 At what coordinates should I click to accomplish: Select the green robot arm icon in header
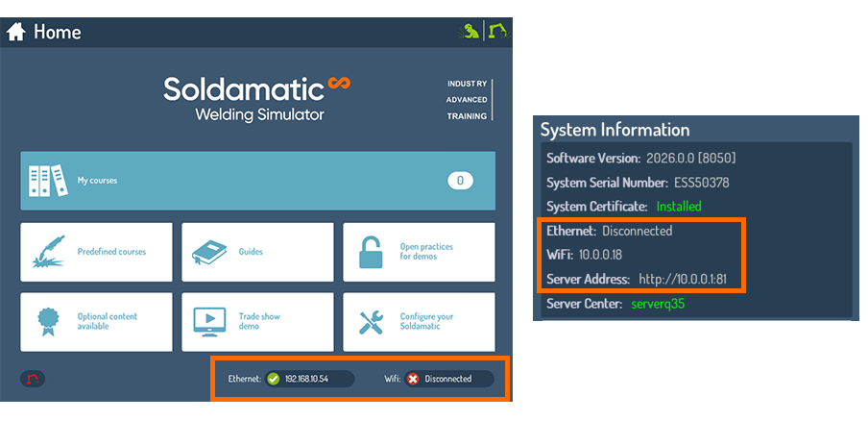[x=496, y=32]
